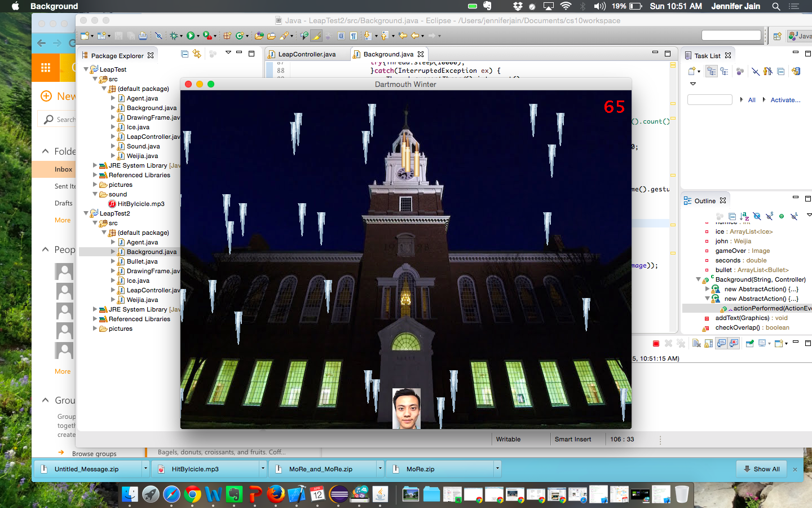Screen dimensions: 812x508
Task: Click the Pin Console icon
Action: pos(749,343)
